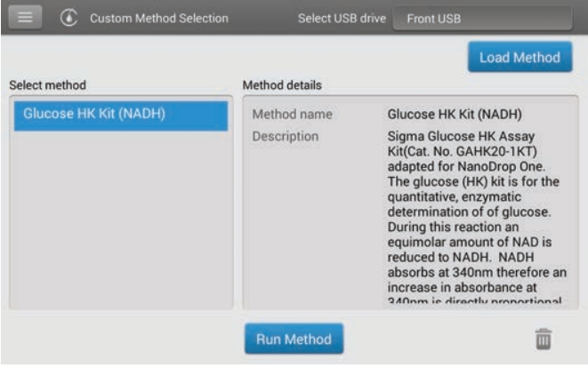Click the Select USB drive label

[x=340, y=18]
